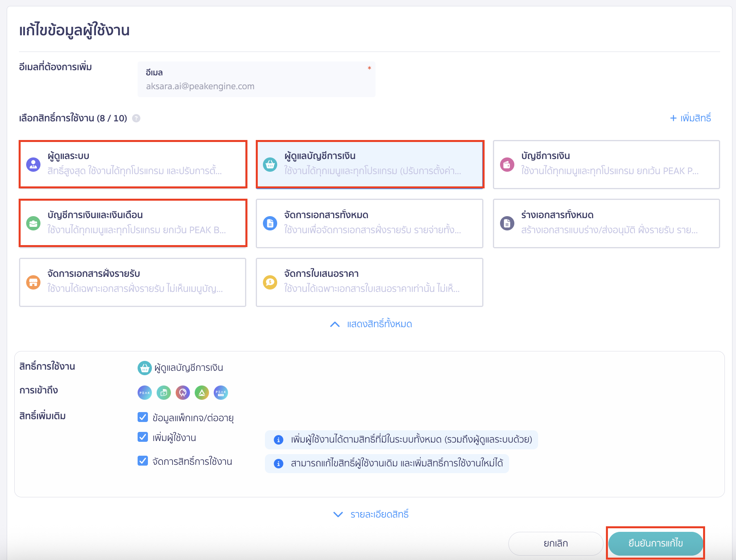Click the yellow จัดการใบเสนอราคา coin icon
The height and width of the screenshot is (560, 736).
270,282
